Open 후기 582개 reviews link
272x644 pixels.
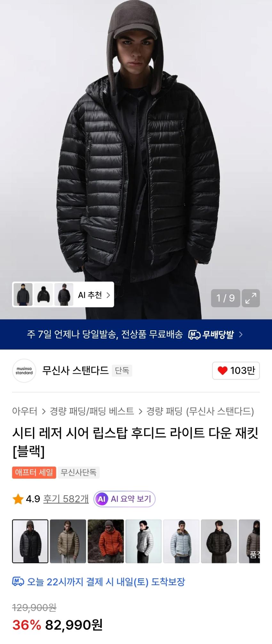pyautogui.click(x=66, y=499)
